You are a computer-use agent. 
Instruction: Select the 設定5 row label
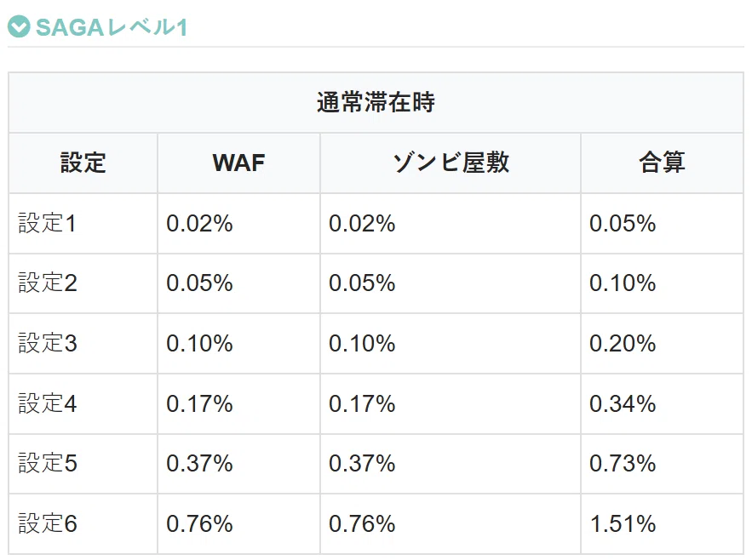[48, 463]
